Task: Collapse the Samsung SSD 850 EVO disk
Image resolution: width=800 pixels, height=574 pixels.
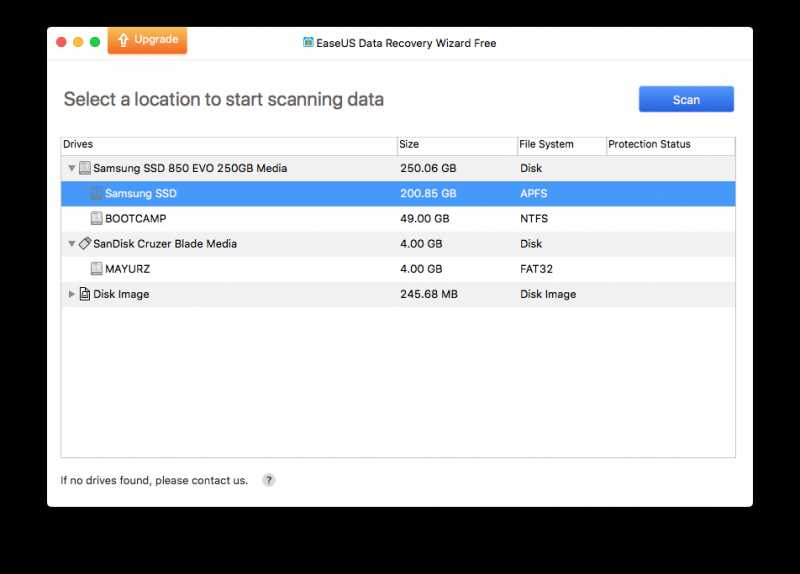Action: click(71, 168)
